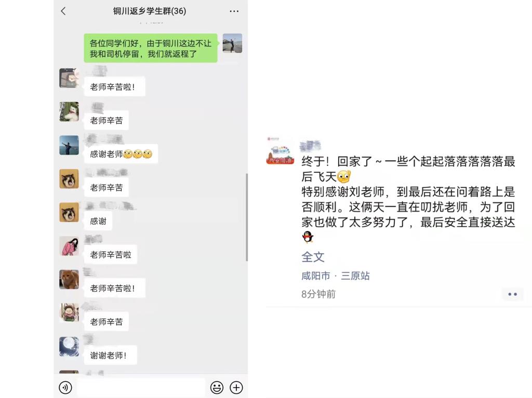Screen dimensions: 532x398
Task: Click the chat scrollbar handle
Action: tap(247, 217)
